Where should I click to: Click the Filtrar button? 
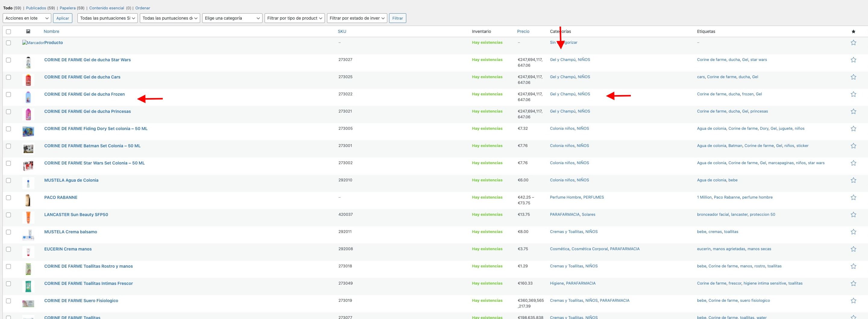click(398, 18)
